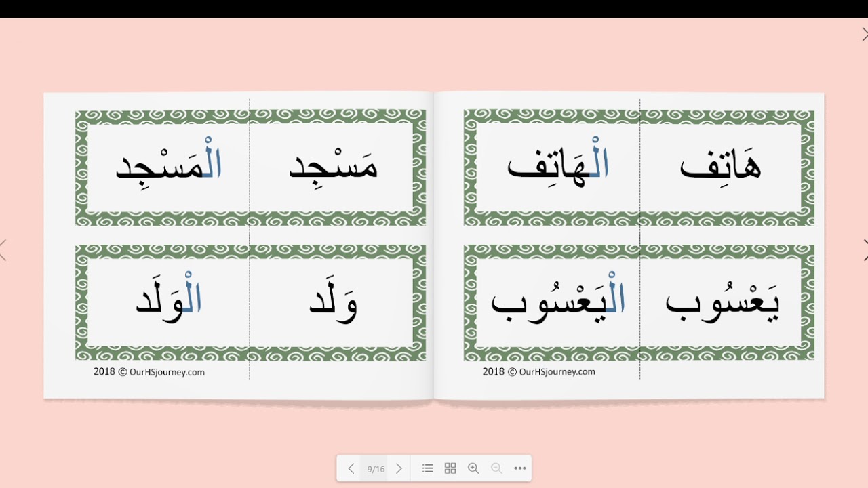Viewport: 868px width, 488px height.
Task: Open the table of contents list icon
Action: pyautogui.click(x=427, y=468)
